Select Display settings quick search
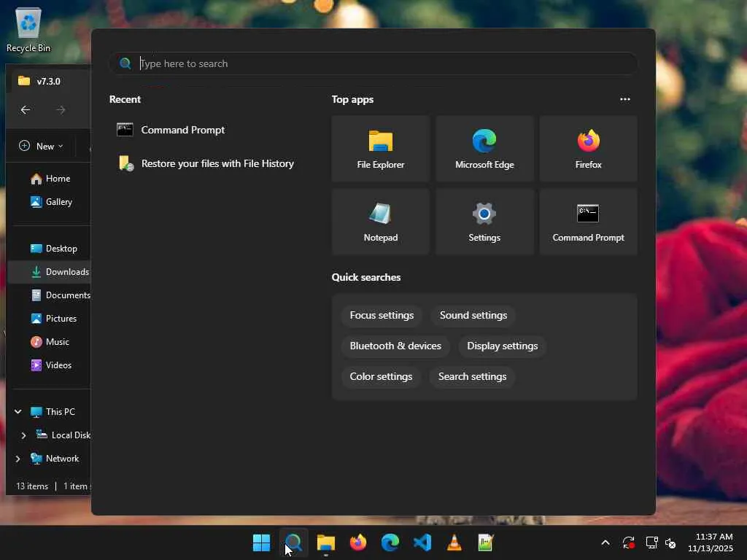 pyautogui.click(x=502, y=346)
